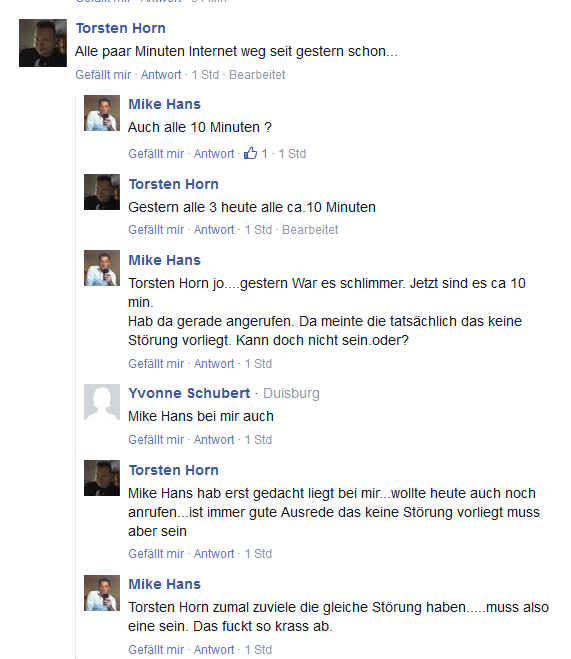Click "Antwort" under "Gestern alle 3 heute alle ca.10 Minuten"
571x659 pixels.
214,229
